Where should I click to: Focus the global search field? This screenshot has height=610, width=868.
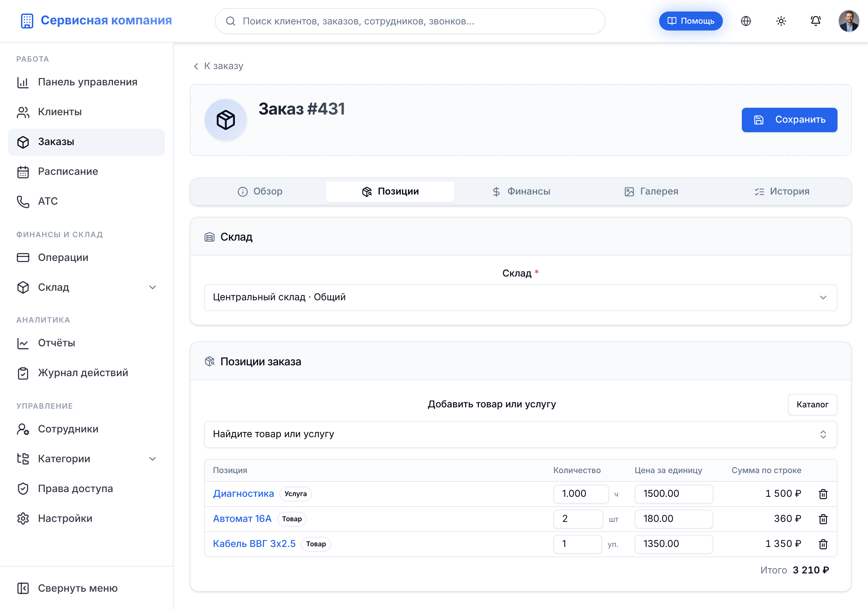pyautogui.click(x=410, y=21)
